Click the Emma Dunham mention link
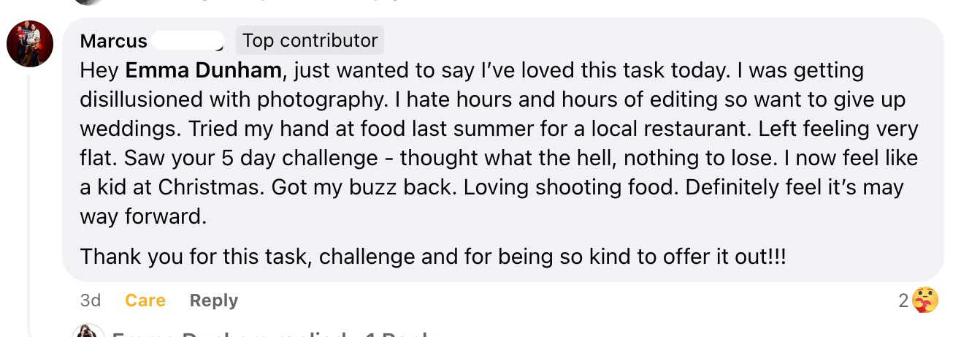The image size is (980, 337). [203, 71]
